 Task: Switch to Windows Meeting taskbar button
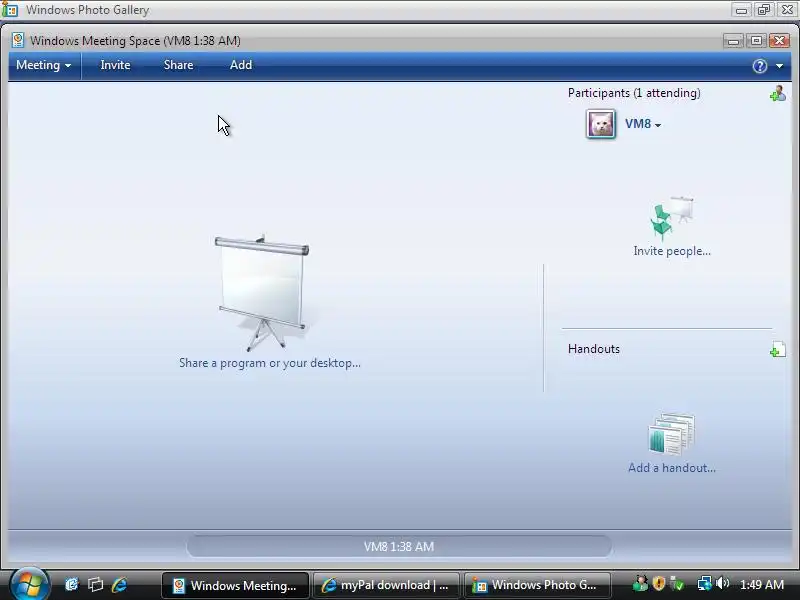tap(235, 585)
